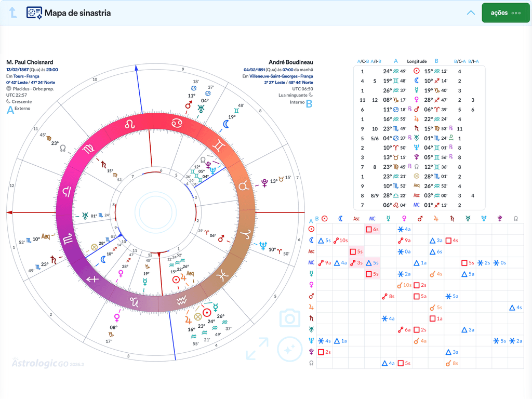Click the B/C-A column header
Image resolution: width=532 pixels, height=399 pixels.
pos(460,61)
